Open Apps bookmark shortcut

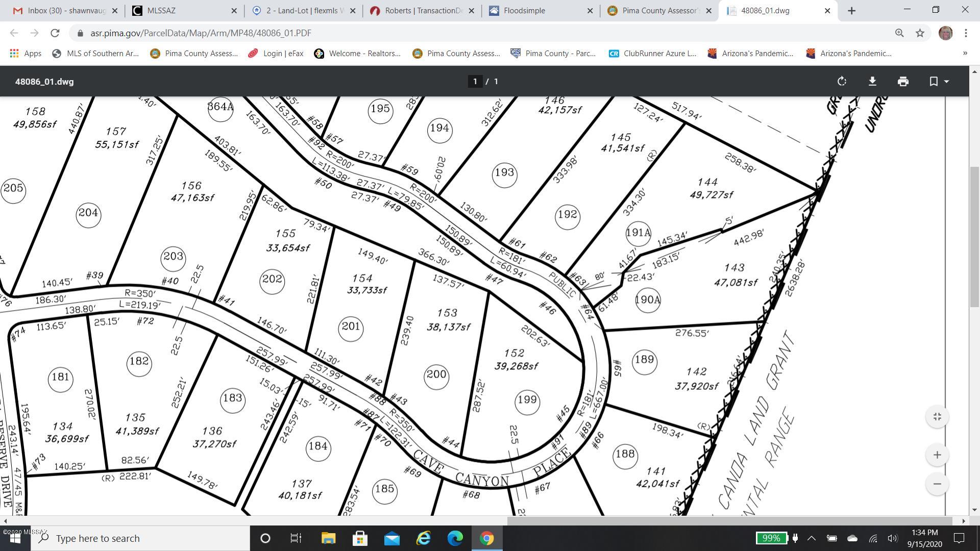click(x=26, y=53)
